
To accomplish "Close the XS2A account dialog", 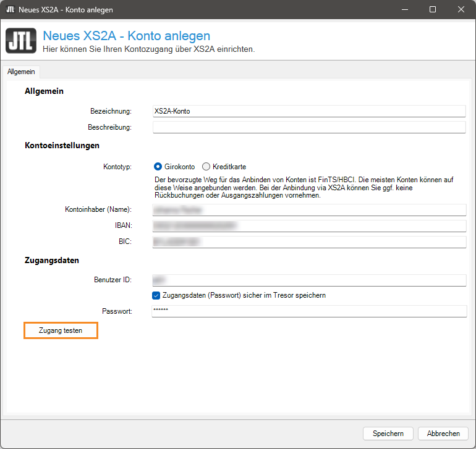I will (461, 10).
